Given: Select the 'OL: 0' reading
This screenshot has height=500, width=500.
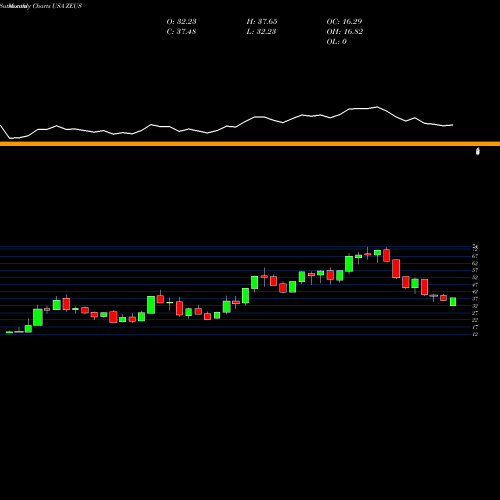Looking at the screenshot, I should (336, 41).
